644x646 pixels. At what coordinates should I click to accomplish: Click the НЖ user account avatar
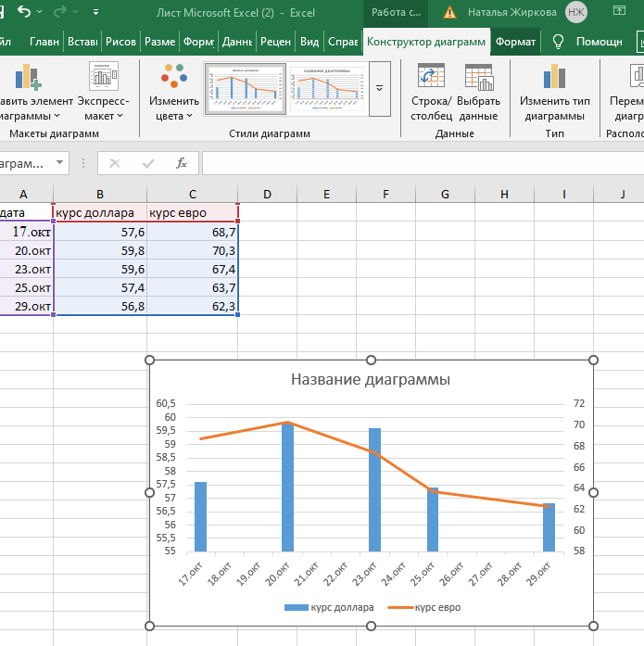[576, 13]
